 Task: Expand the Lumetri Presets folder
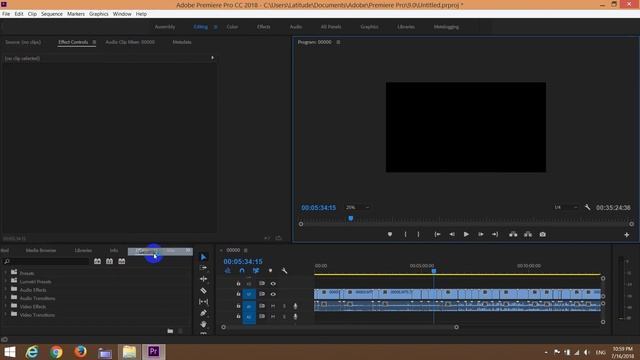coord(5,282)
